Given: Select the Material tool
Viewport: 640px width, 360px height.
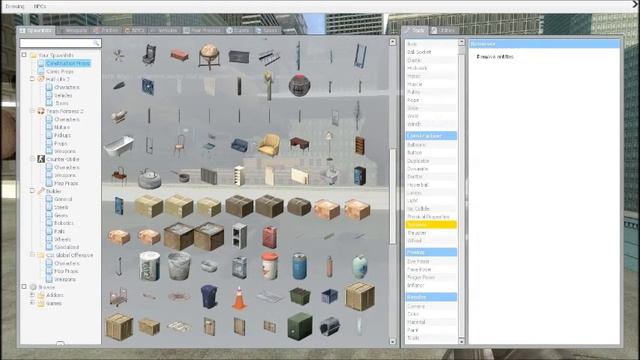Looking at the screenshot, I should [431, 322].
